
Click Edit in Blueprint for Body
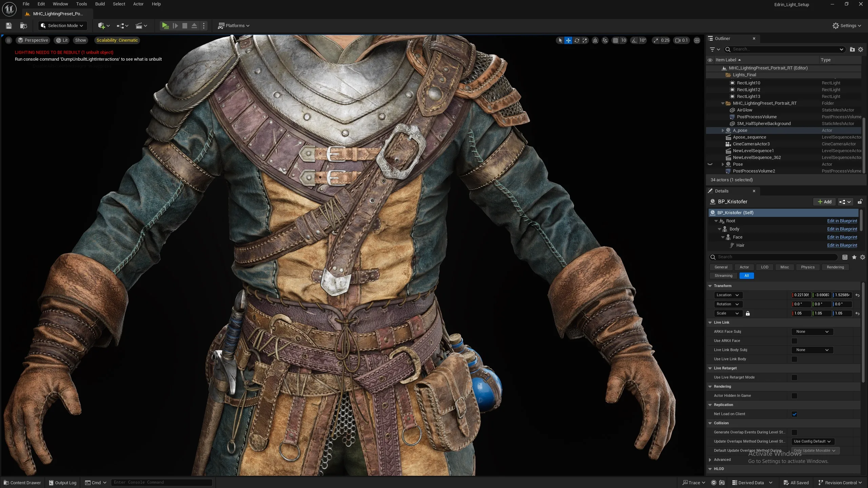pos(842,229)
